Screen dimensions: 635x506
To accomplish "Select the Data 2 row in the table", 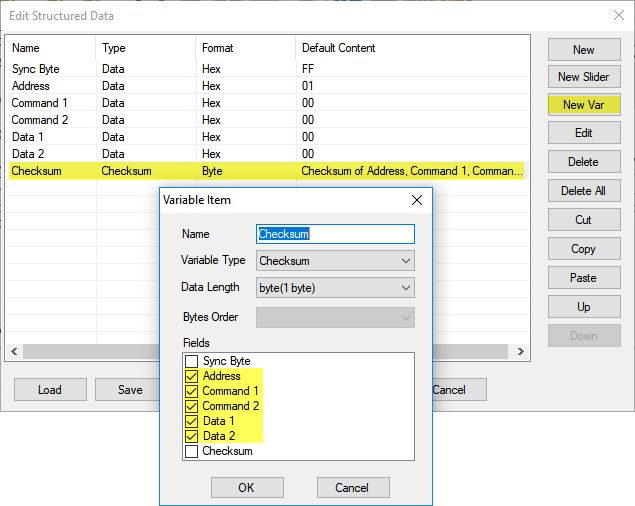I will (267, 154).
